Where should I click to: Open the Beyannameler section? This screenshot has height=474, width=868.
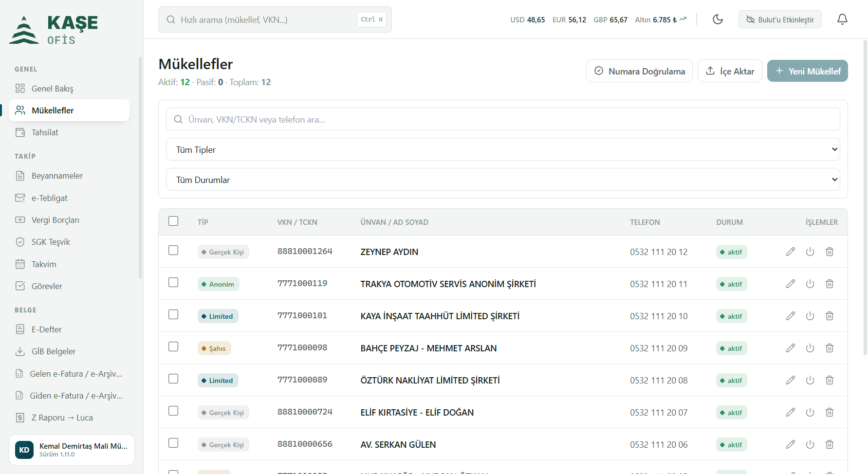(x=69, y=176)
